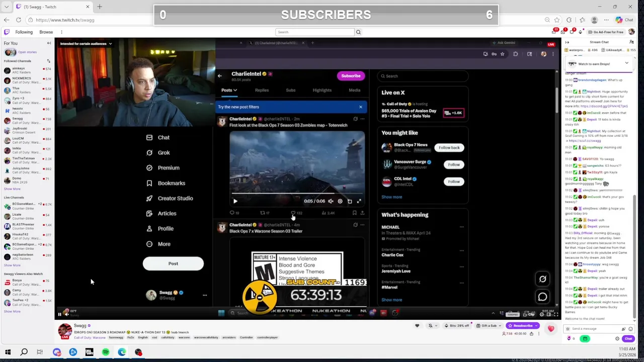Viewport: 644px width, 362px height.
Task: Share the stream via share icon
Action: tap(531, 334)
